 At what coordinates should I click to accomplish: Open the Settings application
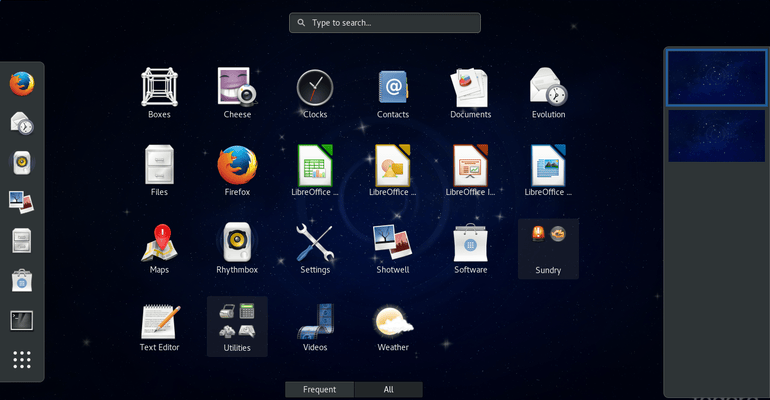pos(315,248)
